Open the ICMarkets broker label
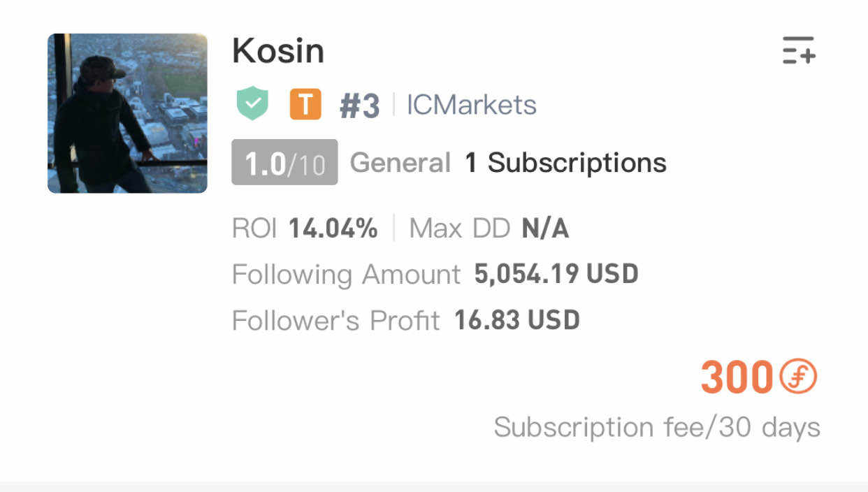This screenshot has height=492, width=868. [x=472, y=106]
